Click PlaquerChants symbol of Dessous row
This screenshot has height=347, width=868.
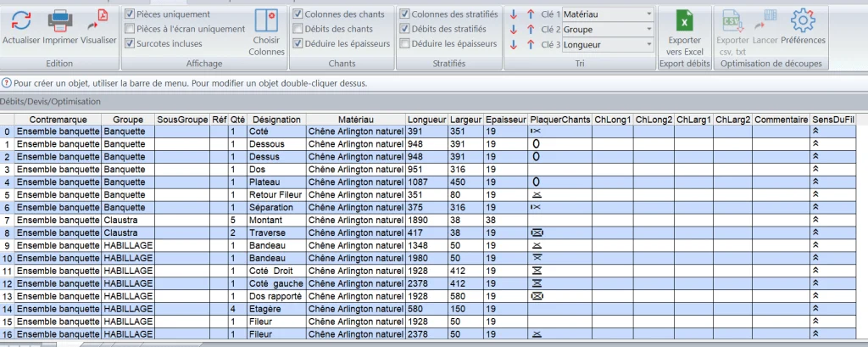[536, 144]
